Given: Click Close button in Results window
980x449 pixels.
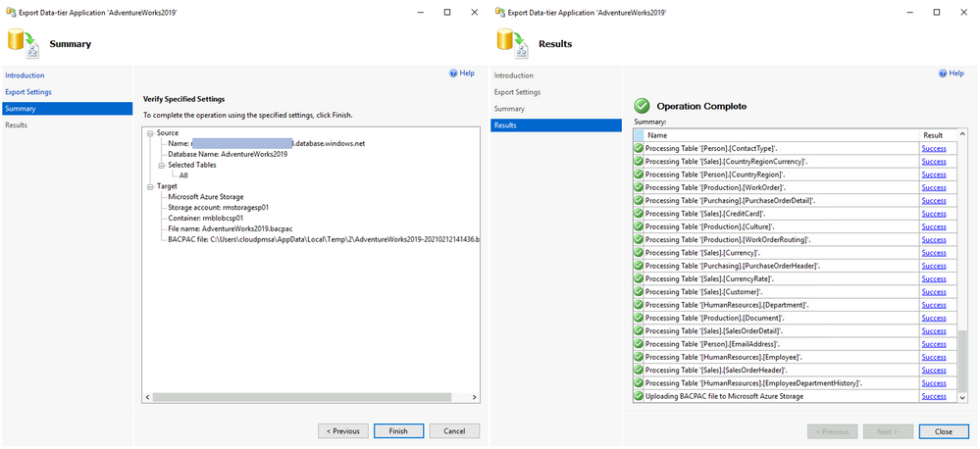Looking at the screenshot, I should 943,431.
